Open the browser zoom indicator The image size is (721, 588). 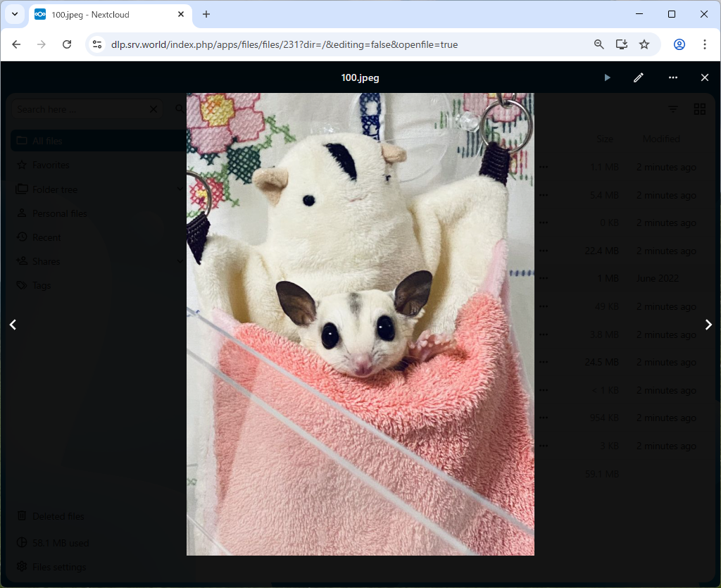pos(598,44)
